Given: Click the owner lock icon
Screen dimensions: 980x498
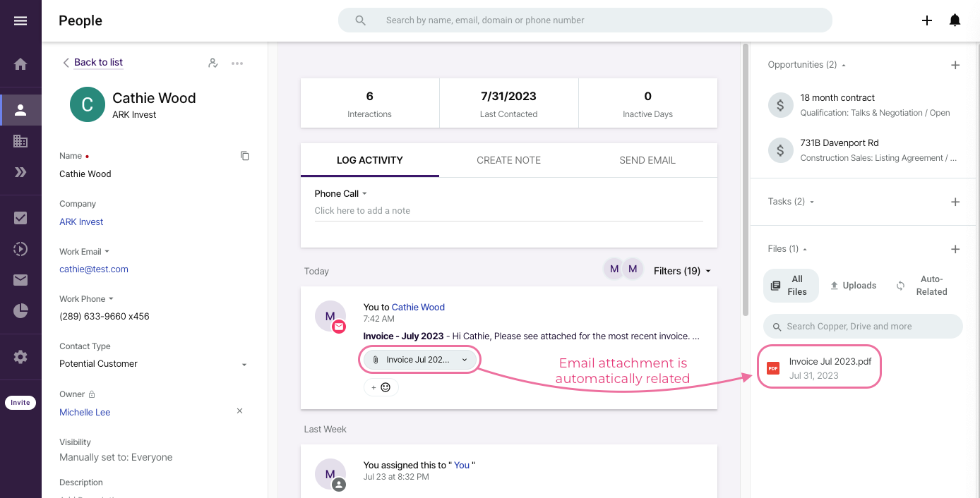Looking at the screenshot, I should point(92,394).
